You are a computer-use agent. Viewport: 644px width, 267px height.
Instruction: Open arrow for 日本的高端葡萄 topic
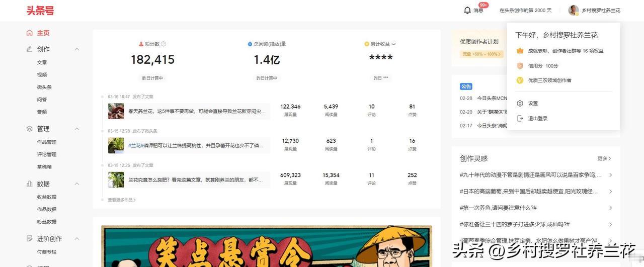[610, 192]
